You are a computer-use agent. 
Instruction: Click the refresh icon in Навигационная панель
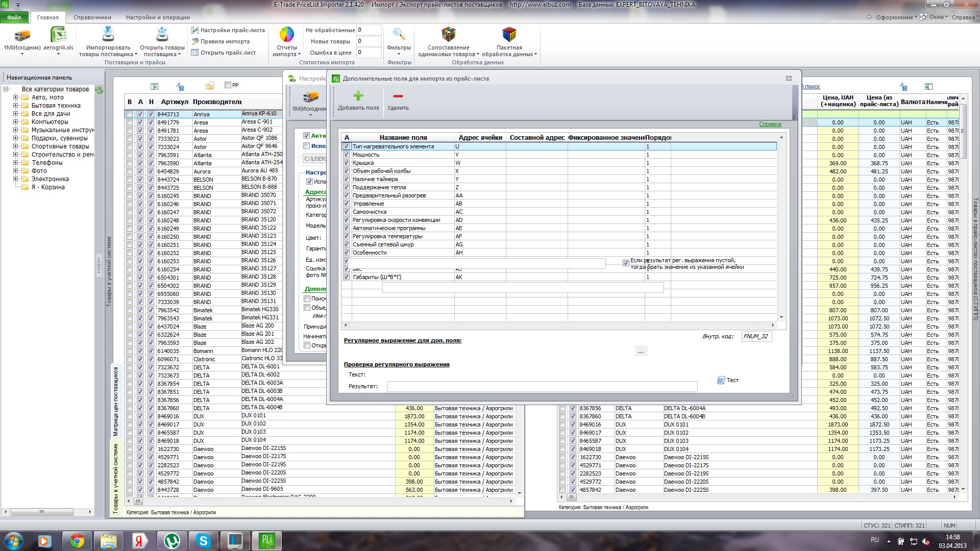pyautogui.click(x=99, y=90)
